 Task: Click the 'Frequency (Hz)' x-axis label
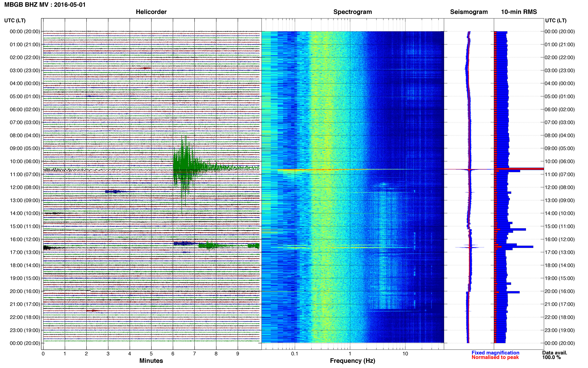[x=352, y=361]
